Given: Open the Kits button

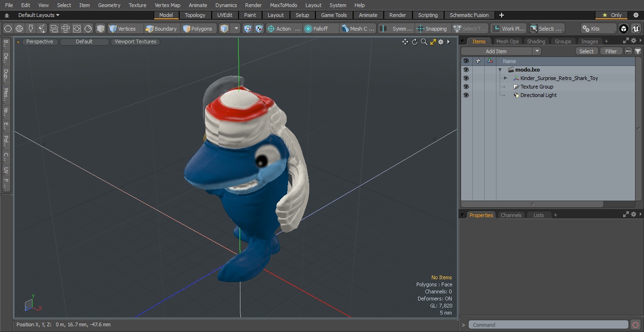Looking at the screenshot, I should pyautogui.click(x=598, y=29).
